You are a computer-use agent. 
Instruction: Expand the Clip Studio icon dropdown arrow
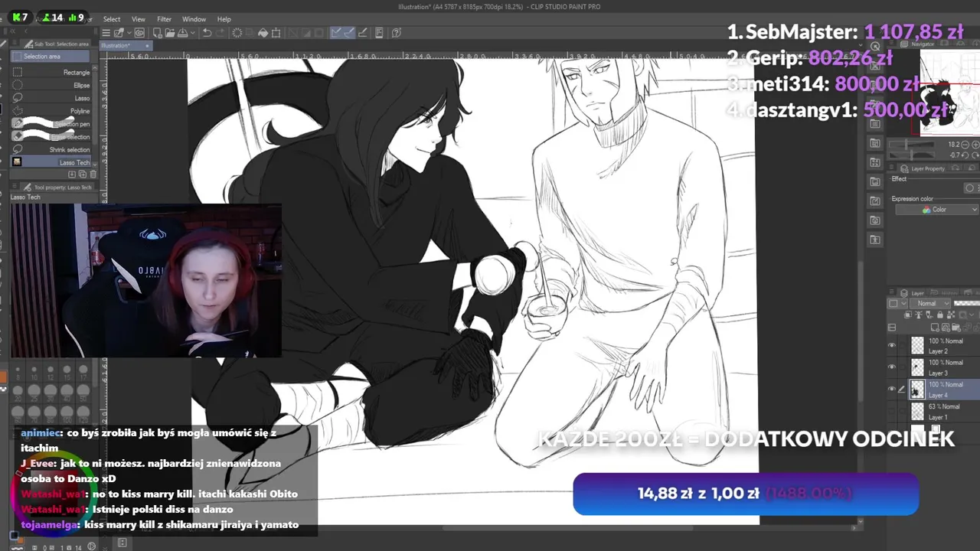(x=129, y=33)
